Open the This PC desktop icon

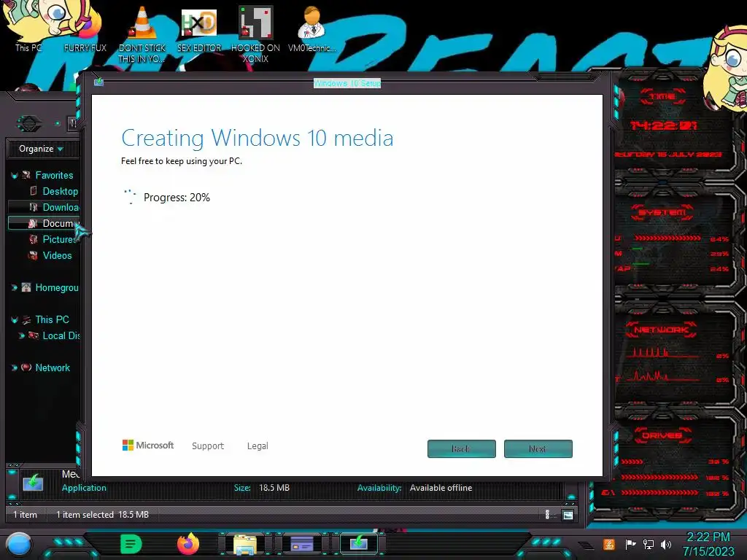point(28,26)
